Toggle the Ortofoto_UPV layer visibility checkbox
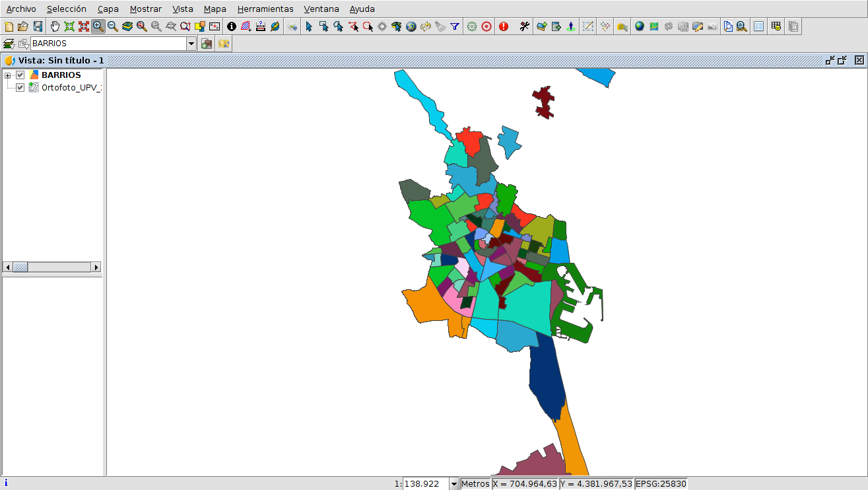Screen dimensions: 868x490 (20, 88)
